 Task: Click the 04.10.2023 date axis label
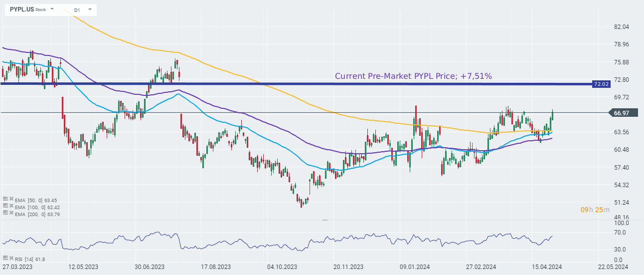(283, 268)
